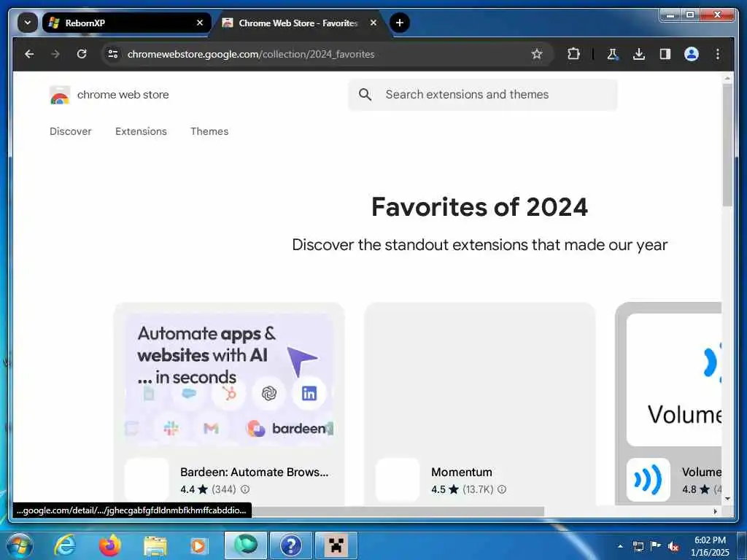Show hidden system tray icons

point(620,546)
